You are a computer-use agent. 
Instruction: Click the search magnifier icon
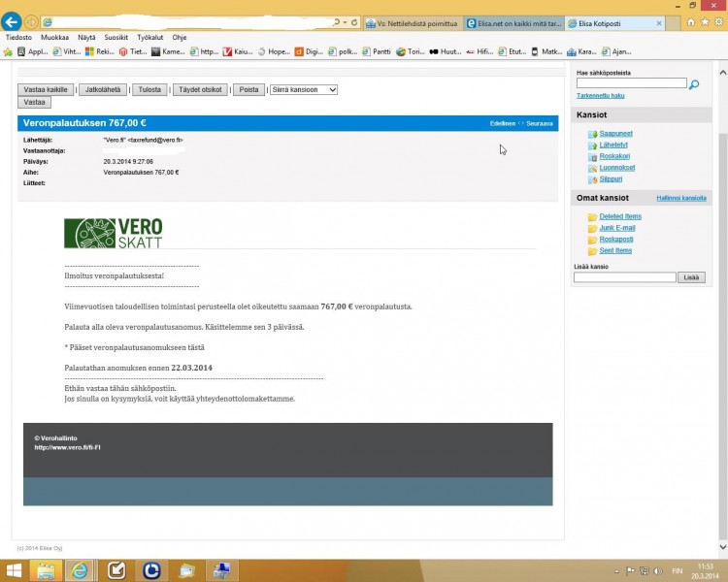click(694, 84)
